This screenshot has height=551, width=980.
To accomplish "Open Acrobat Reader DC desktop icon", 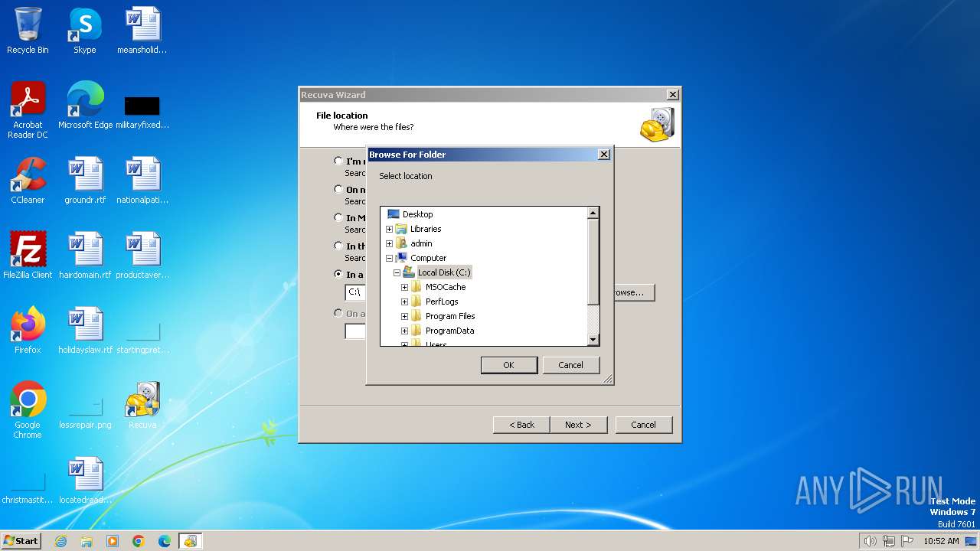I will click(x=28, y=110).
